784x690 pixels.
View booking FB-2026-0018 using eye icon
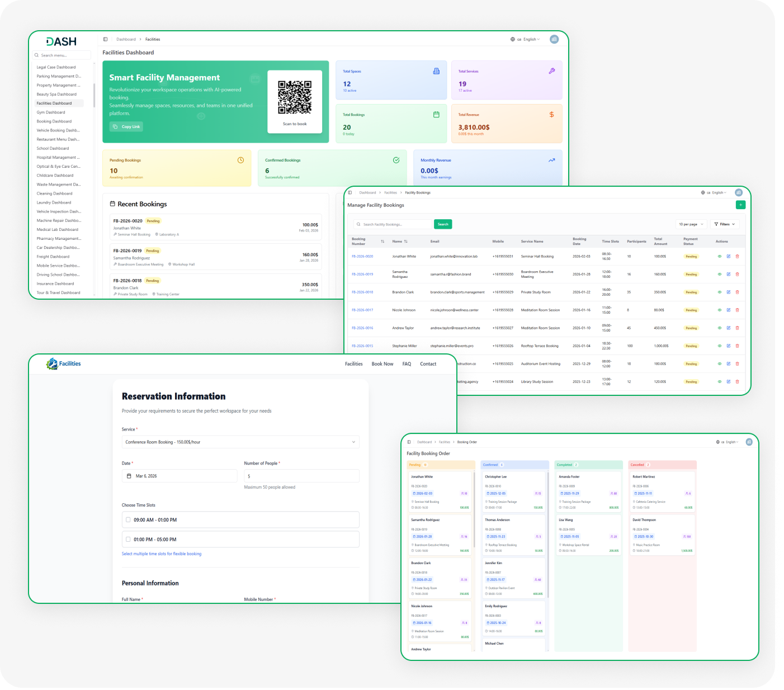pos(719,292)
